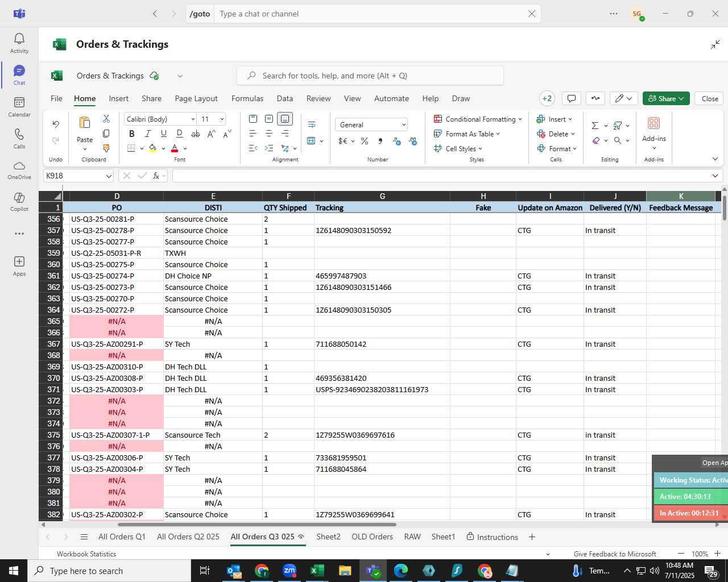
Task: Click the Clear eraser icon
Action: point(595,140)
